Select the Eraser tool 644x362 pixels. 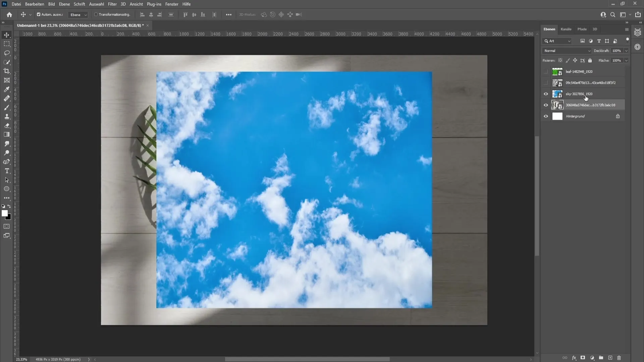pos(7,125)
